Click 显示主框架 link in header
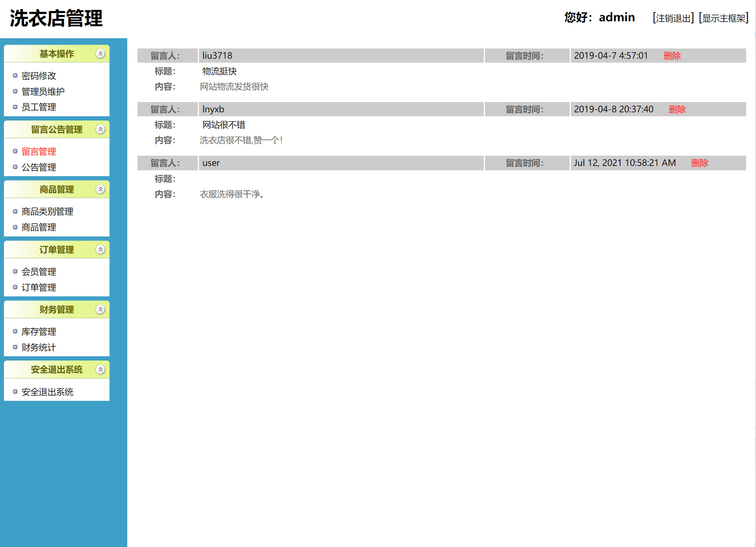This screenshot has height=547, width=756. coord(724,18)
